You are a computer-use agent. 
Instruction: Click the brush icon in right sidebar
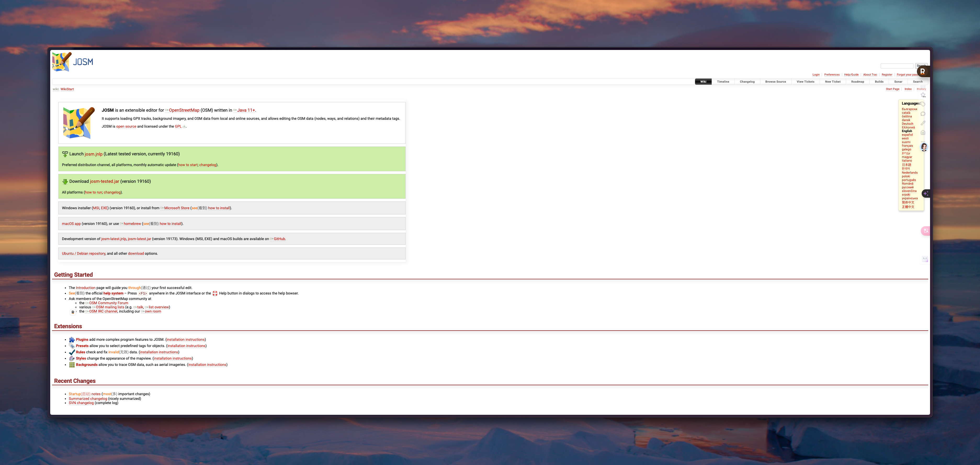(x=923, y=123)
